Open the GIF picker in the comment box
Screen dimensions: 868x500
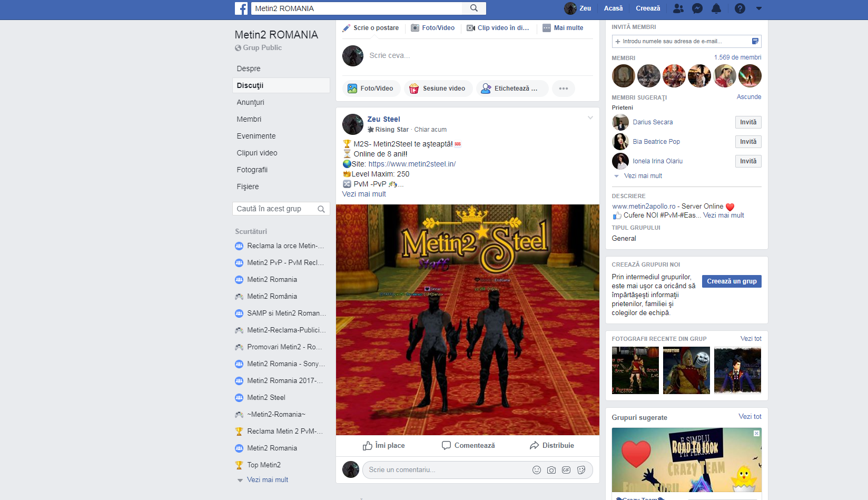pos(566,470)
